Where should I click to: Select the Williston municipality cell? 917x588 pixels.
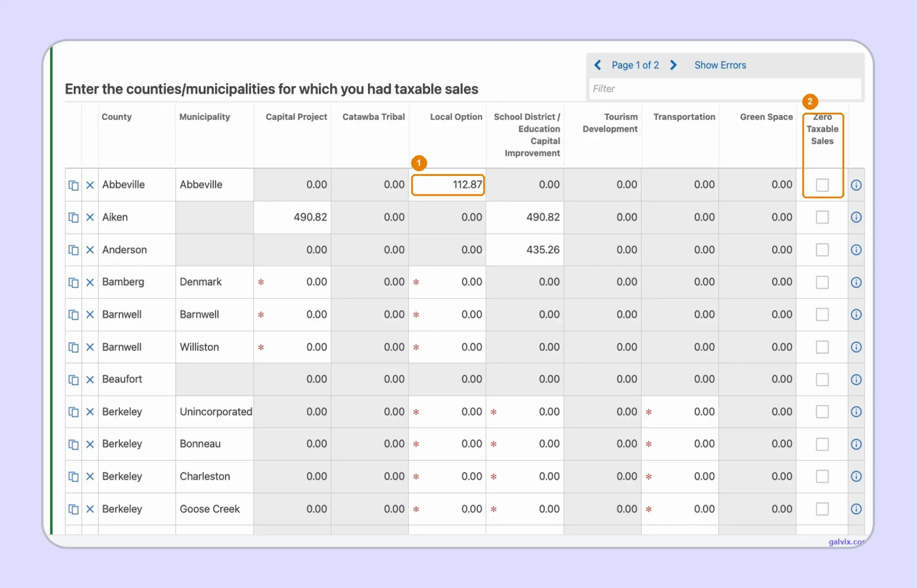click(215, 347)
